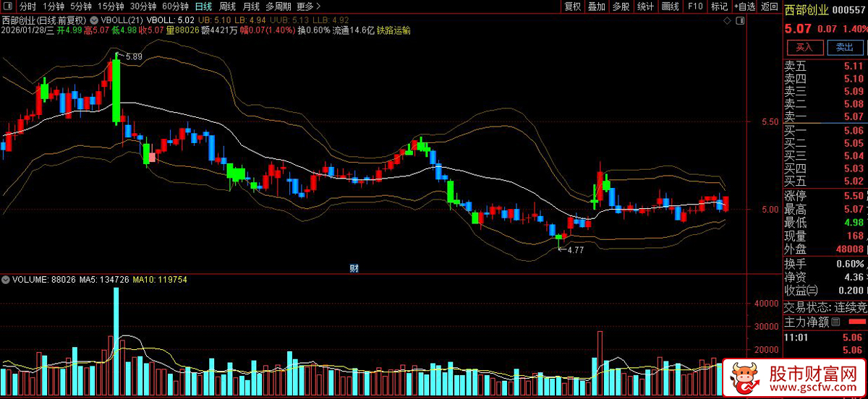Open the 画线 drawing tools
The height and width of the screenshot is (399, 868).
click(671, 7)
